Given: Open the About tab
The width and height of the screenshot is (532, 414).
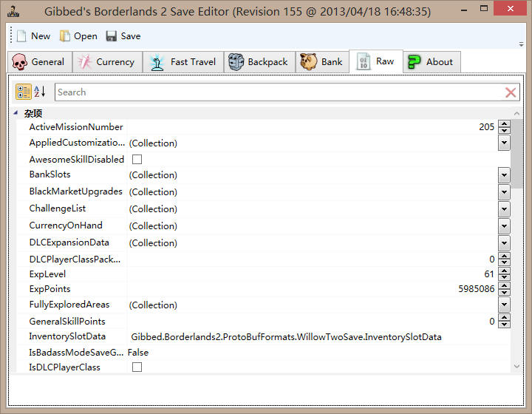Looking at the screenshot, I should (x=432, y=62).
